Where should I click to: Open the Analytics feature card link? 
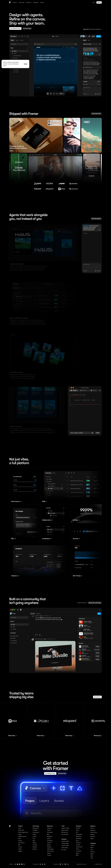pos(15,576)
